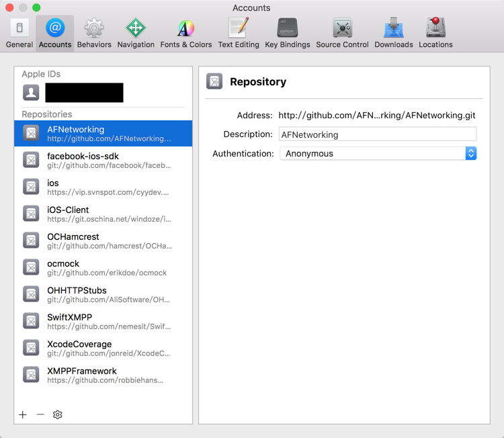
Task: Open the General preferences pane
Action: [x=19, y=34]
